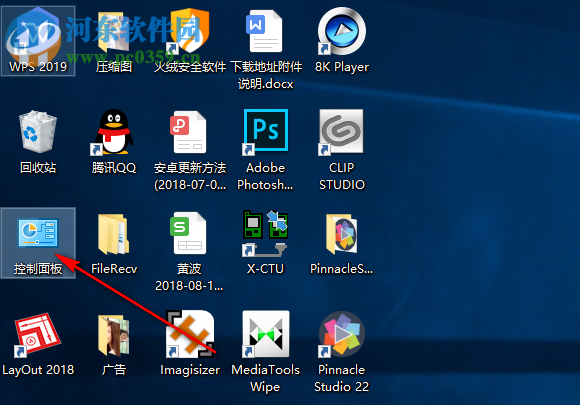Image resolution: width=580 pixels, height=405 pixels.
Task: Select the 黄波 spreadsheet file icon
Action: point(189,233)
